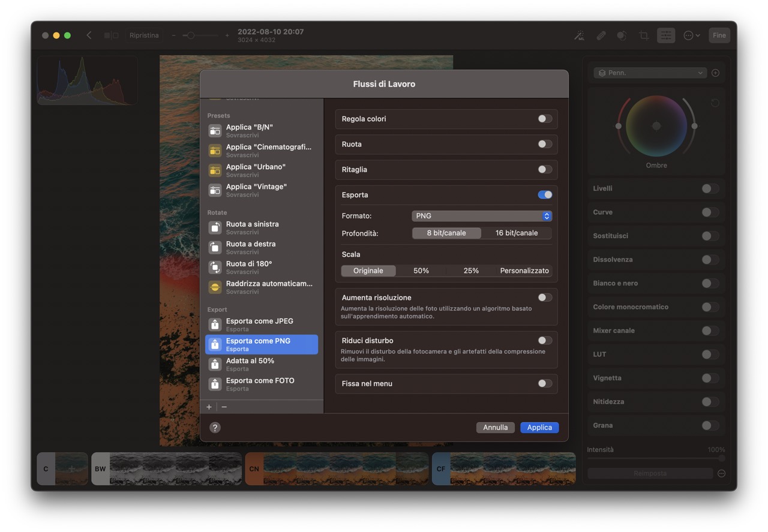768x532 pixels.
Task: Select the Rotate tool in the toolbar
Action: click(622, 35)
